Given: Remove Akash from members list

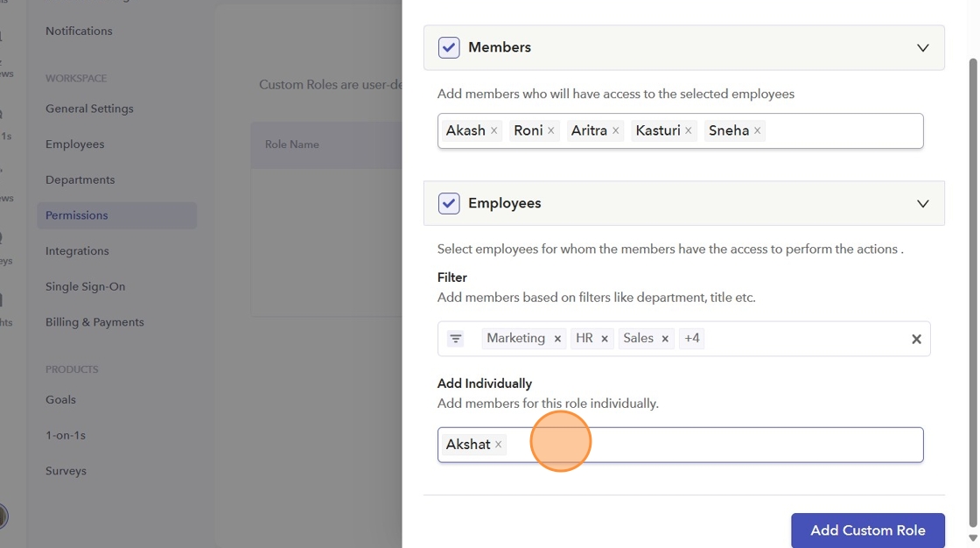Looking at the screenshot, I should click(493, 130).
